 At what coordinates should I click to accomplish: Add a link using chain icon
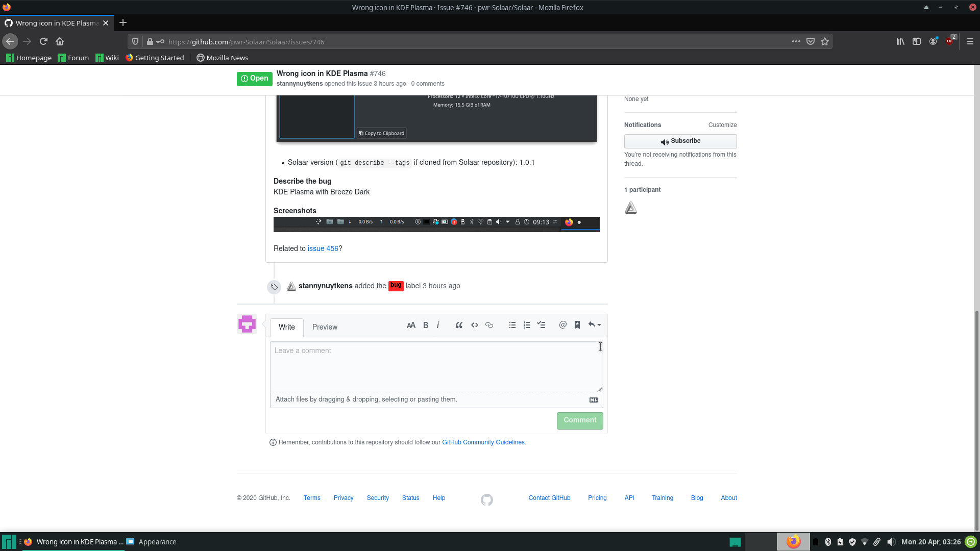(489, 325)
